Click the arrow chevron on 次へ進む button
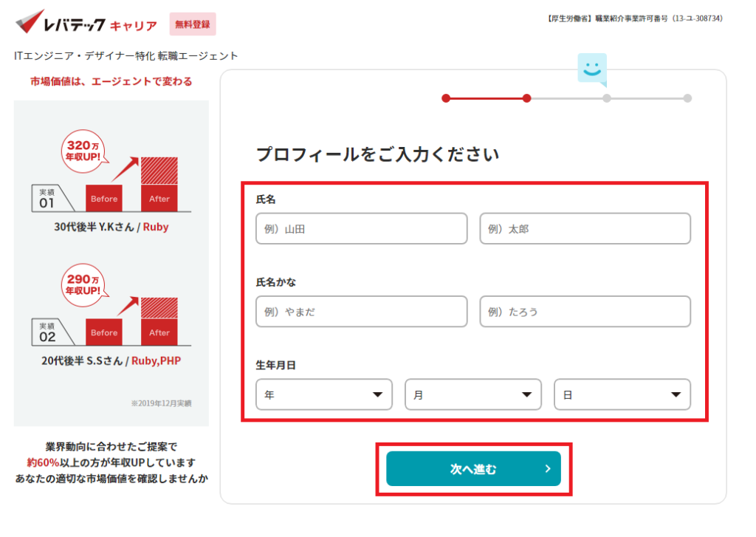The image size is (756, 537). 547,469
